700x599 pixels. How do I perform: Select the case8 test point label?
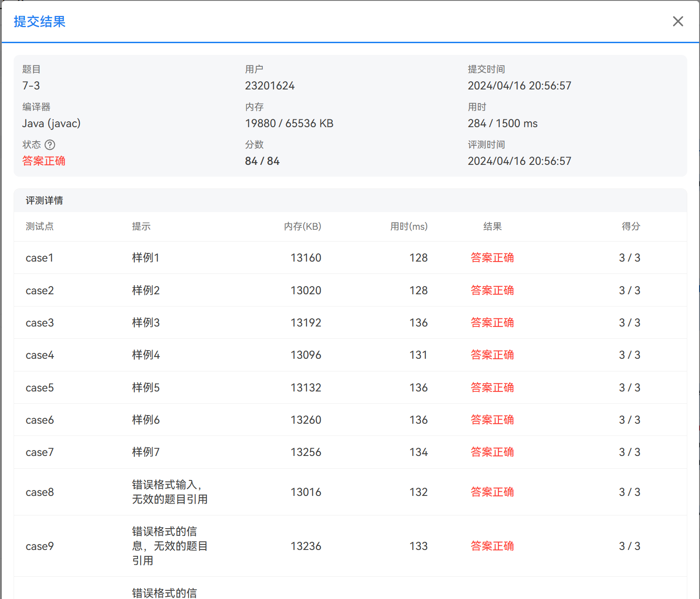(x=39, y=492)
